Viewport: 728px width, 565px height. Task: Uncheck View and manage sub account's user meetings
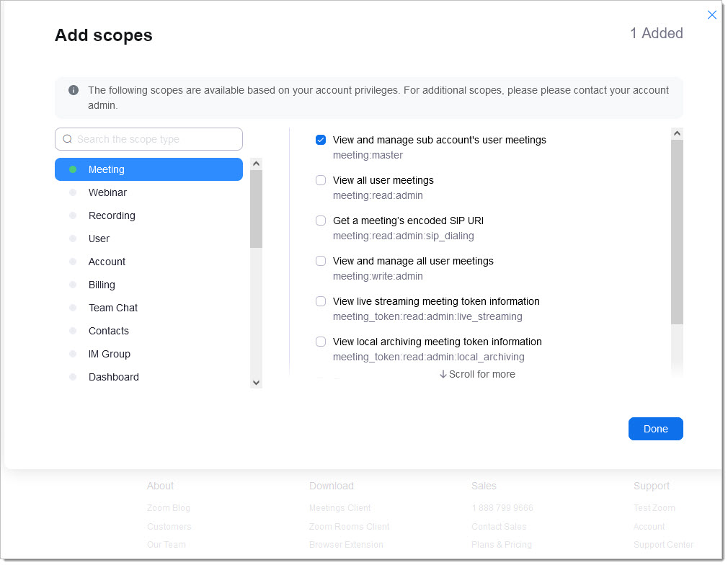321,140
